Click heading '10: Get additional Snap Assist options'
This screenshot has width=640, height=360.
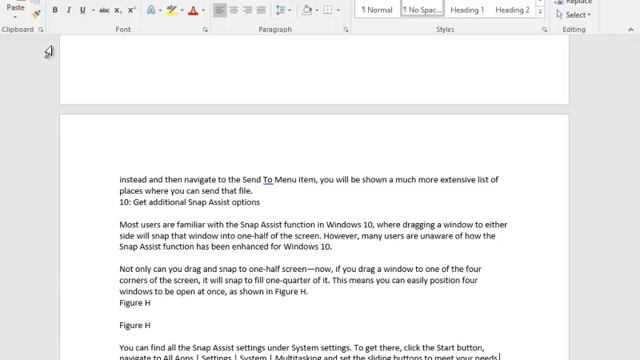[x=189, y=202]
